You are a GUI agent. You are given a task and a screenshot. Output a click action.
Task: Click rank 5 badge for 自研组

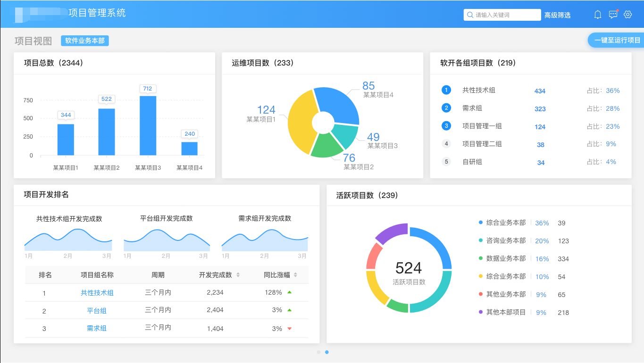point(446,162)
